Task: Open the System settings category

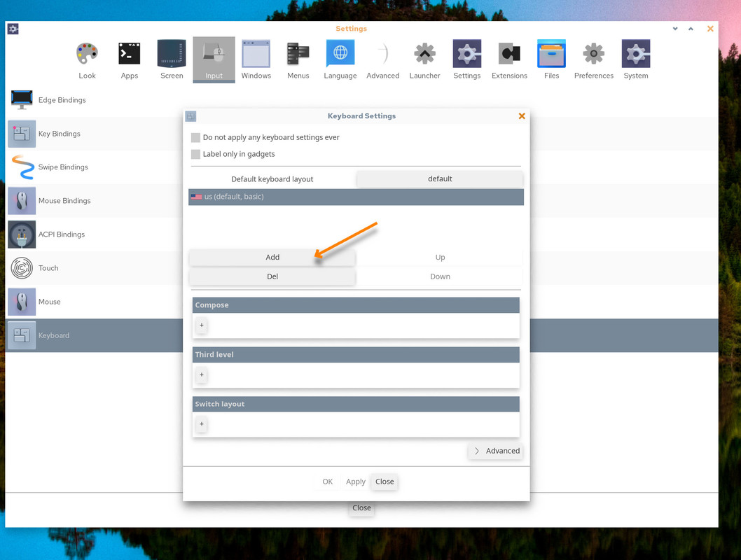Action: tap(636, 59)
